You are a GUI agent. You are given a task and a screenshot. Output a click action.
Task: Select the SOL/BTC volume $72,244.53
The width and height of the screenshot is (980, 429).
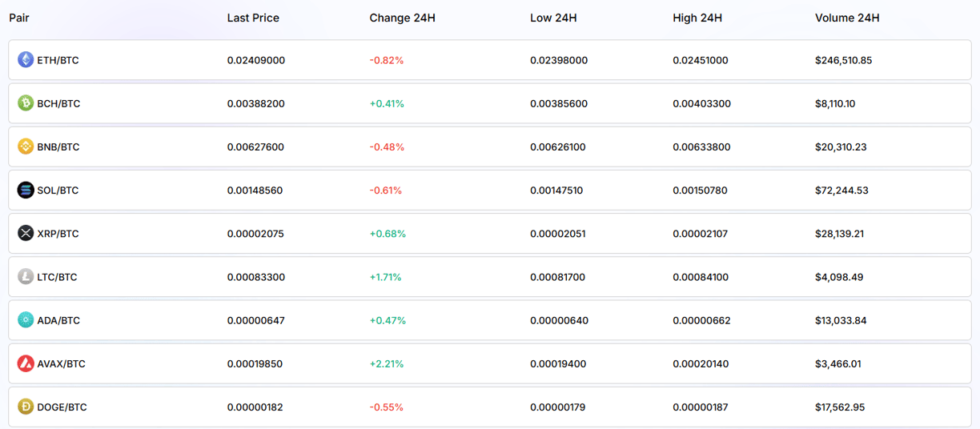click(x=841, y=190)
